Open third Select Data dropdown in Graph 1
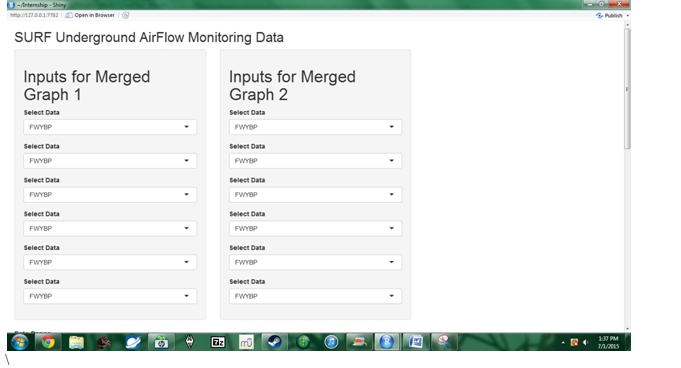This screenshot has width=681, height=368. (110, 195)
